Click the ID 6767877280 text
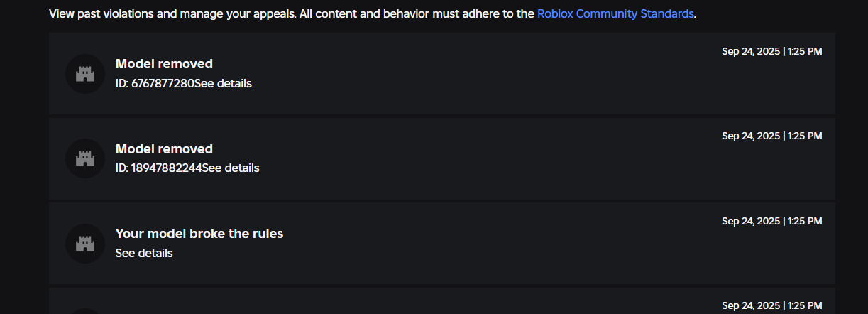Image resolution: width=868 pixels, height=314 pixels. pyautogui.click(x=155, y=83)
